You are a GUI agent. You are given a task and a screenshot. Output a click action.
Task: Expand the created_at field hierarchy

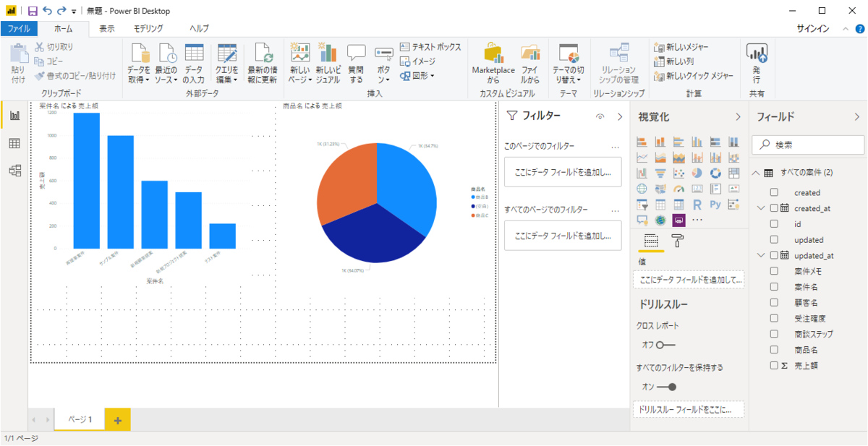coord(760,208)
